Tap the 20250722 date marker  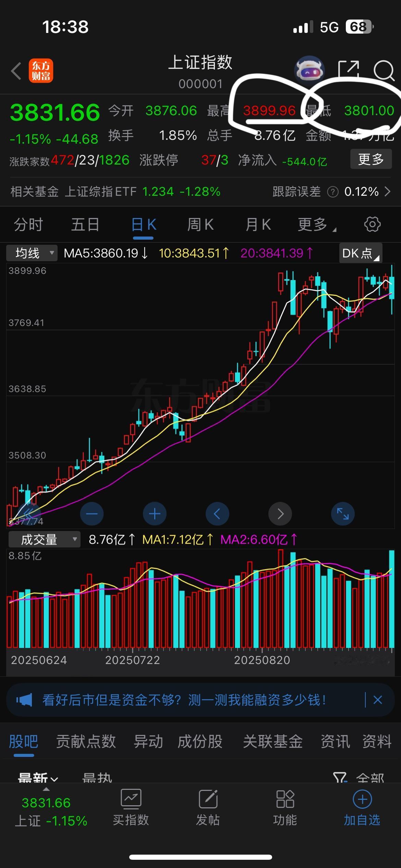click(133, 660)
